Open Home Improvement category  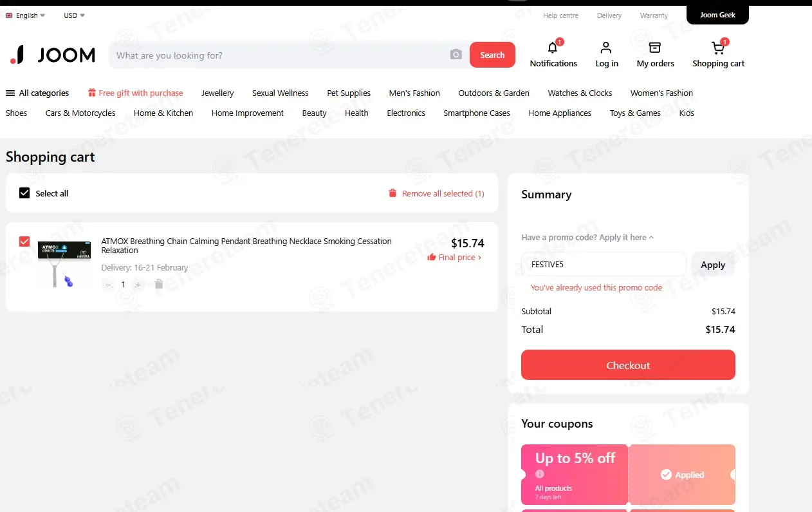248,113
